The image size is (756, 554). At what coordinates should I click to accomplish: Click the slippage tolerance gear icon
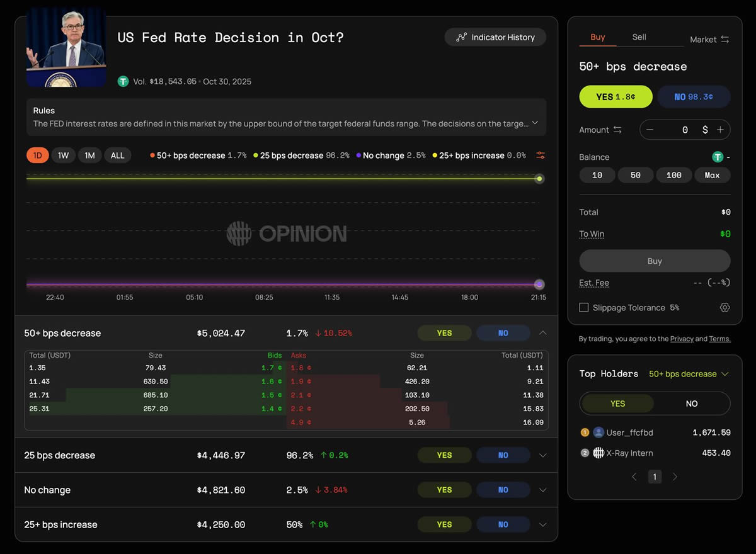(x=724, y=308)
